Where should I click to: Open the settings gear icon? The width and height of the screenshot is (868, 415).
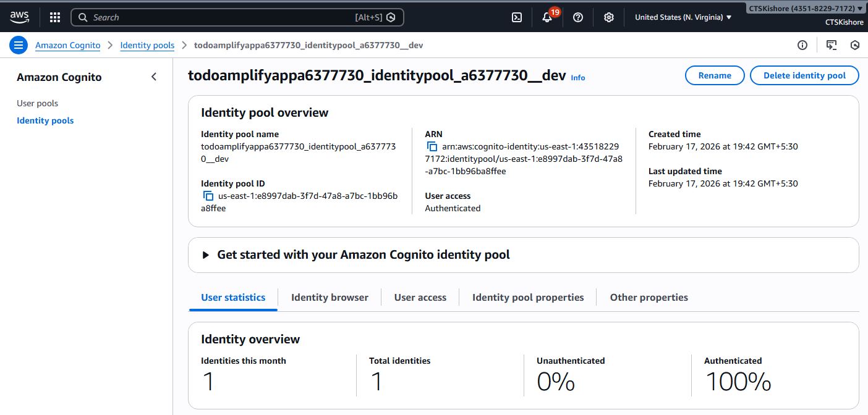(609, 17)
